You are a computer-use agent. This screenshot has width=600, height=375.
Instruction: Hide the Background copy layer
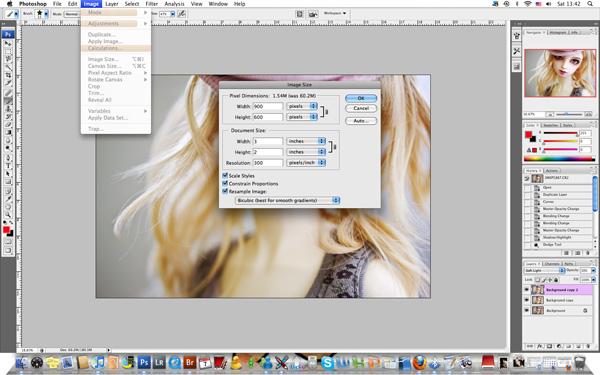tap(527, 300)
